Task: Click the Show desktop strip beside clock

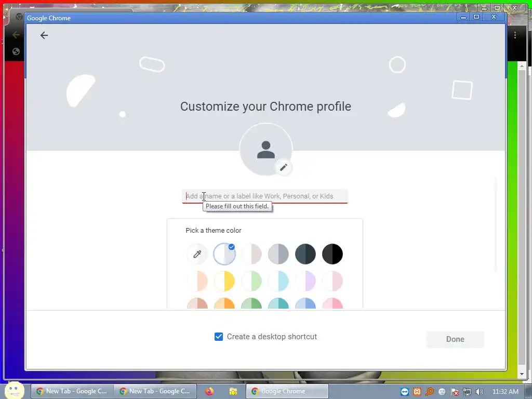Action: [x=528, y=392]
